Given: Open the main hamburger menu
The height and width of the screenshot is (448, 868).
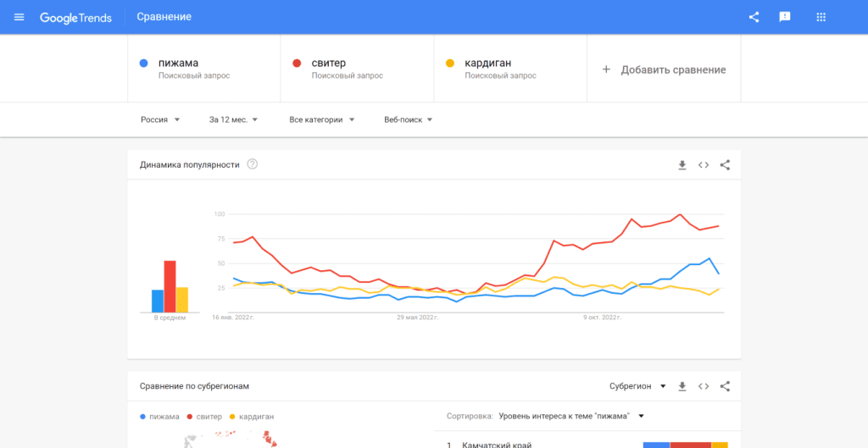Looking at the screenshot, I should click(19, 17).
